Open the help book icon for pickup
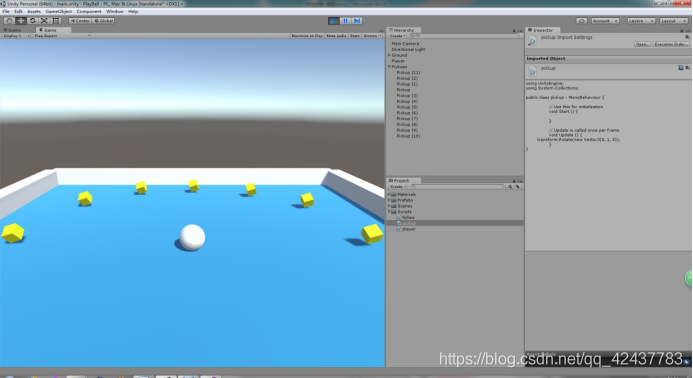This screenshot has height=378, width=693. (681, 68)
